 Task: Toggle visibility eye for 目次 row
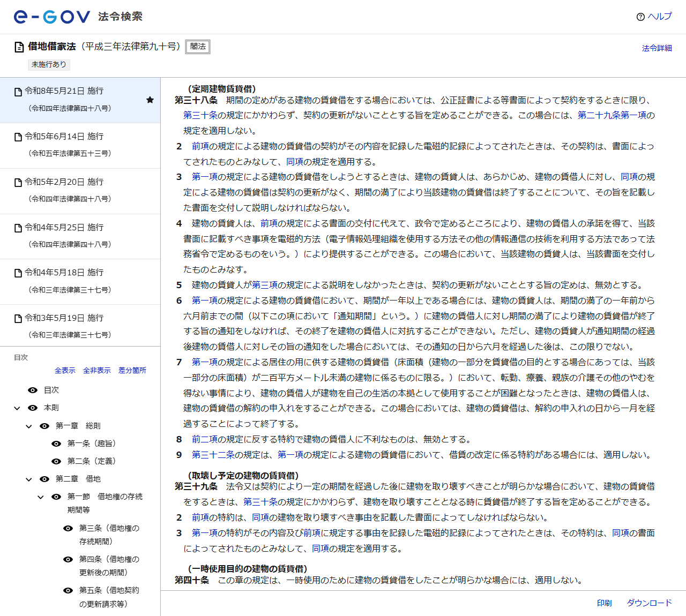click(33, 390)
